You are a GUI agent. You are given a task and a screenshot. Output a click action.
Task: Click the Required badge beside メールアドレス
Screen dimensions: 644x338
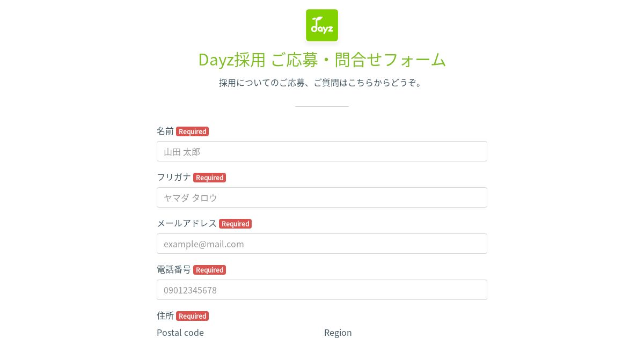(x=235, y=224)
